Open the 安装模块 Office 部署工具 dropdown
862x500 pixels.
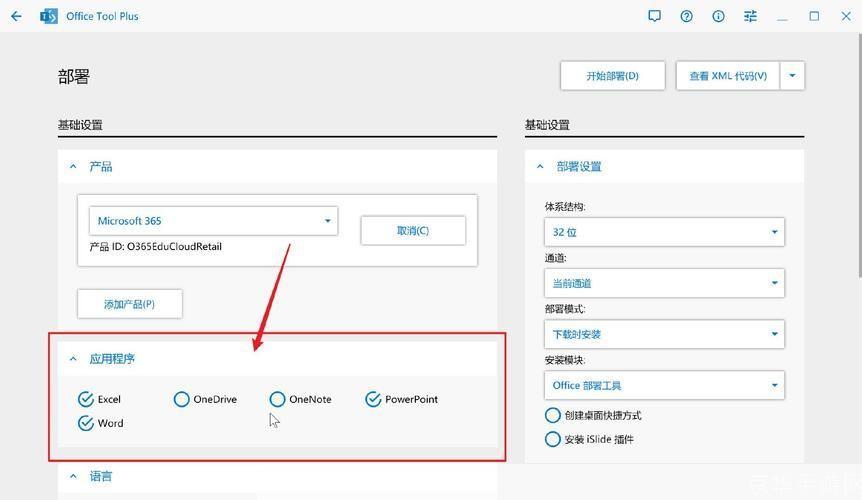[664, 385]
